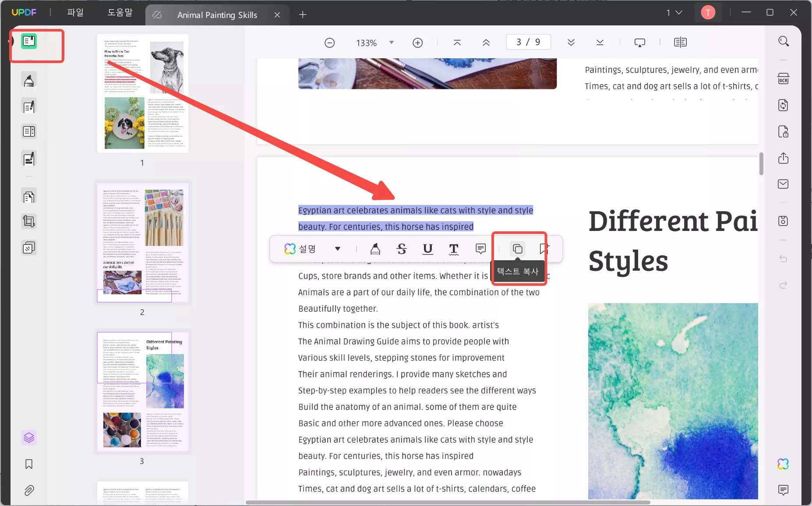Open the Fill and Sign tool in sidebar

[29, 159]
